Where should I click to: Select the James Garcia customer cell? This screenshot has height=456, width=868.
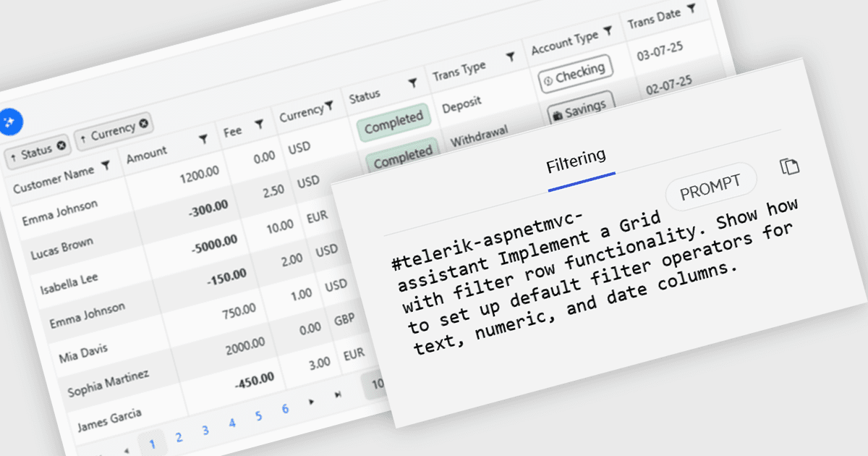click(110, 419)
